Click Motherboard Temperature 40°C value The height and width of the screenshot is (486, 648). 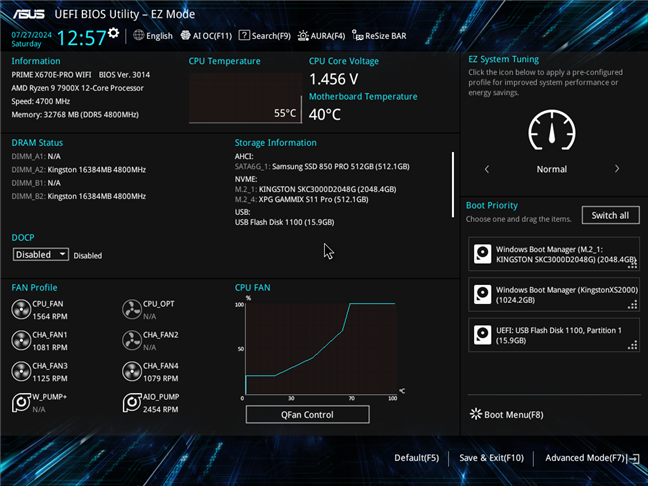325,114
